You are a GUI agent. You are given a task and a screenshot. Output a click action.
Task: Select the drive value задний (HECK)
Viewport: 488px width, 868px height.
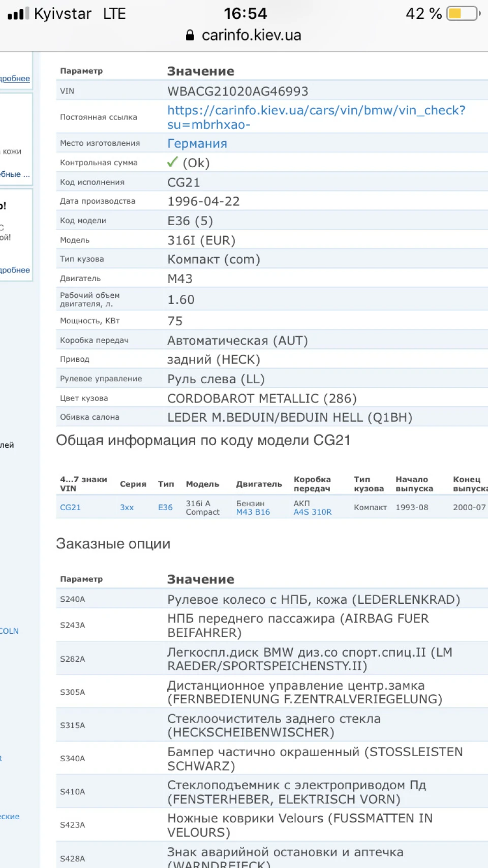213,360
